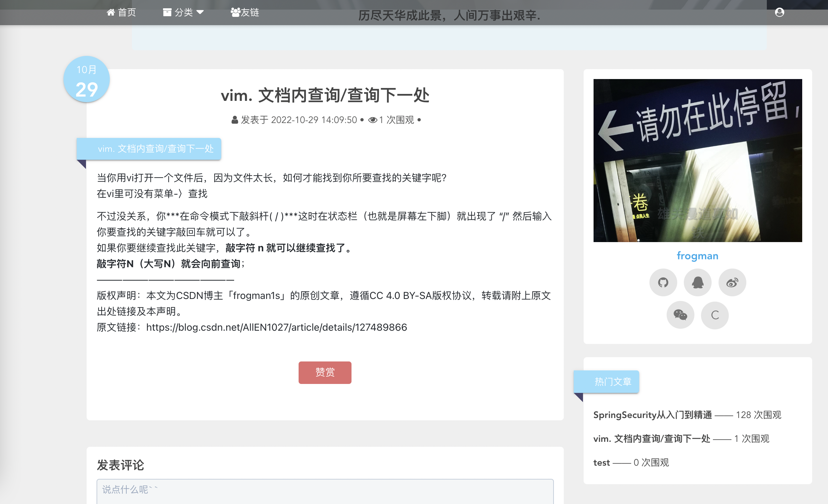
Task: Open the 分类 categories menu
Action: click(183, 13)
